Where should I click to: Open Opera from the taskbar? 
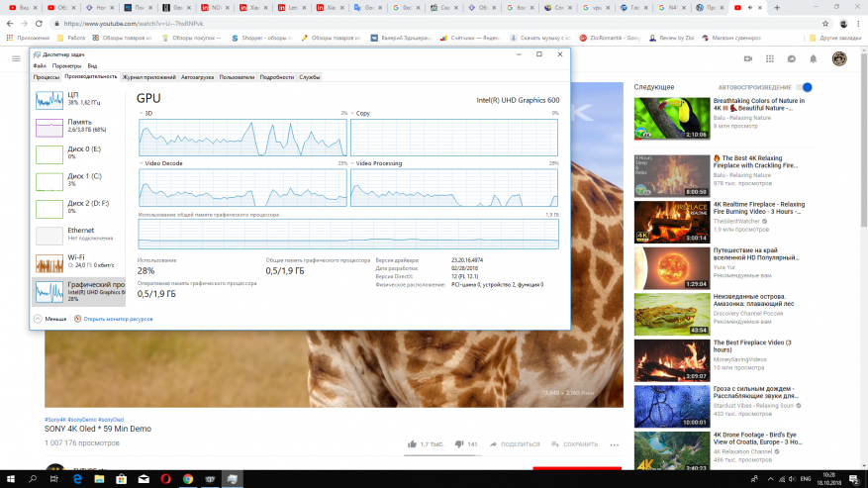pyautogui.click(x=165, y=479)
